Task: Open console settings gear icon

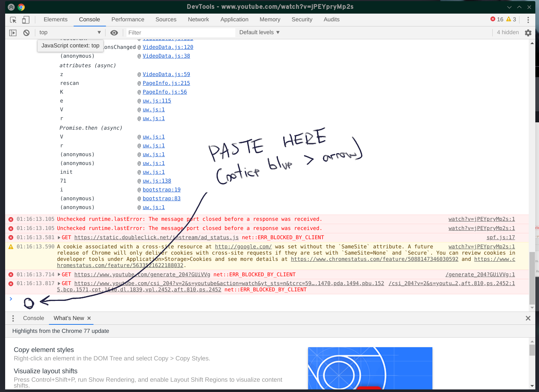Action: pyautogui.click(x=528, y=33)
